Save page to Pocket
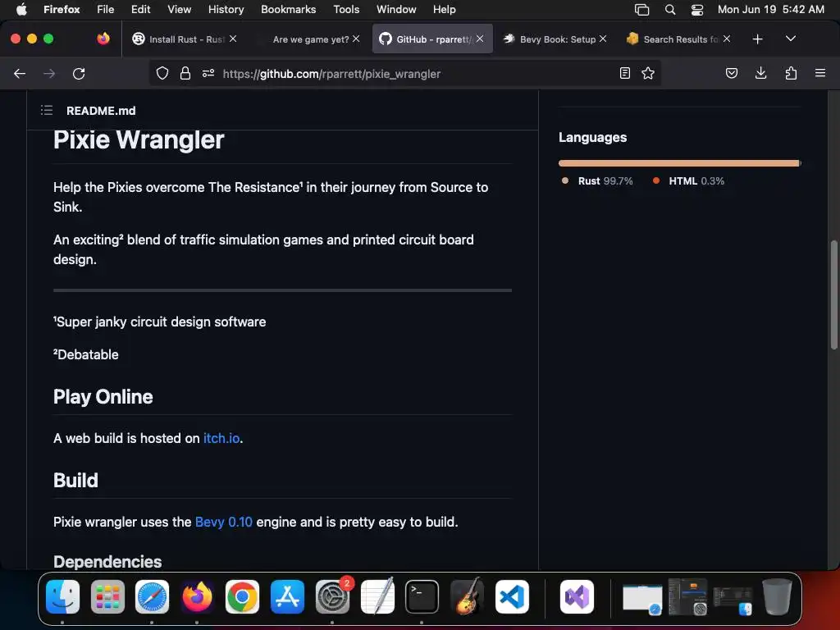Viewport: 840px width, 630px height. pyautogui.click(x=731, y=73)
